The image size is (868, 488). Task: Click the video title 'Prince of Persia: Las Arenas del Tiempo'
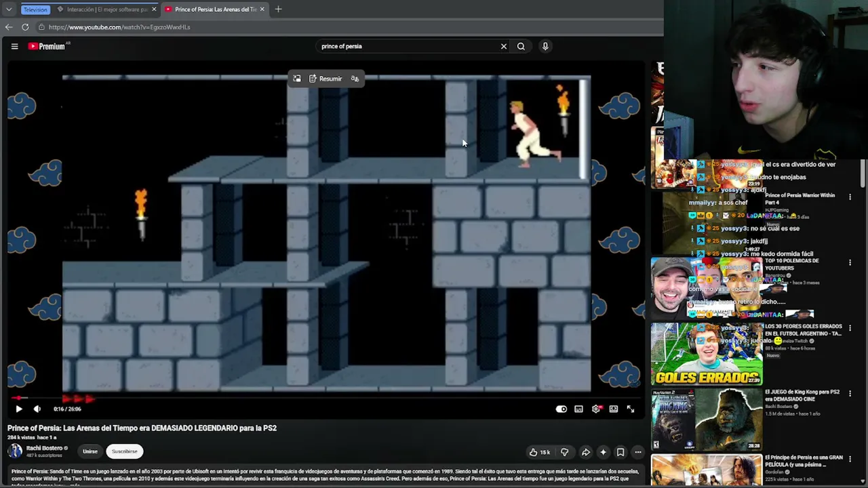pos(142,428)
